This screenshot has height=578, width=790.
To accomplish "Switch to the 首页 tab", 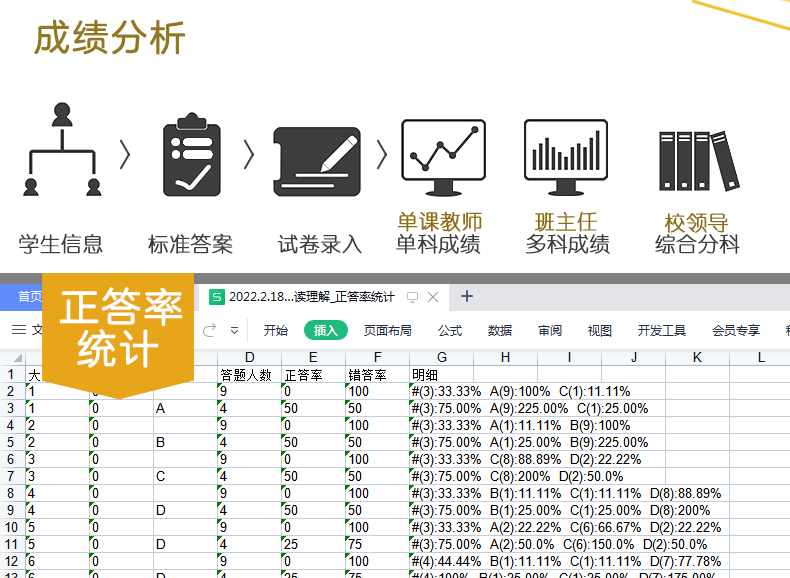I will [29, 296].
